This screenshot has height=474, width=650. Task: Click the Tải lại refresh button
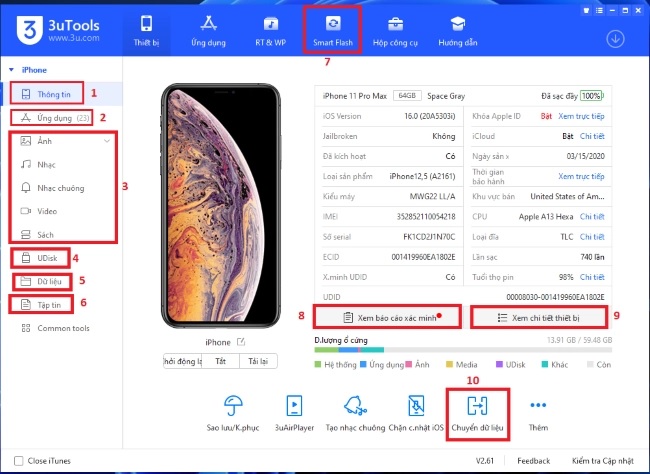coord(258,361)
